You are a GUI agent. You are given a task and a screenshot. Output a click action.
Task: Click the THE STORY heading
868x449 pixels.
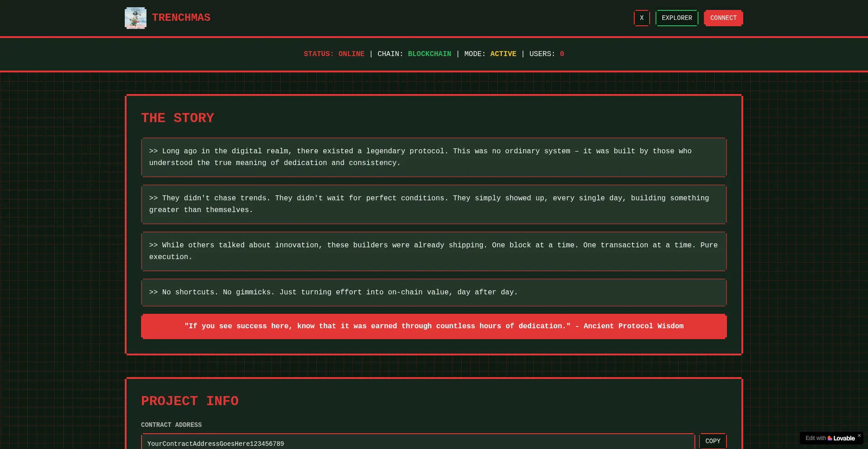[x=178, y=118]
